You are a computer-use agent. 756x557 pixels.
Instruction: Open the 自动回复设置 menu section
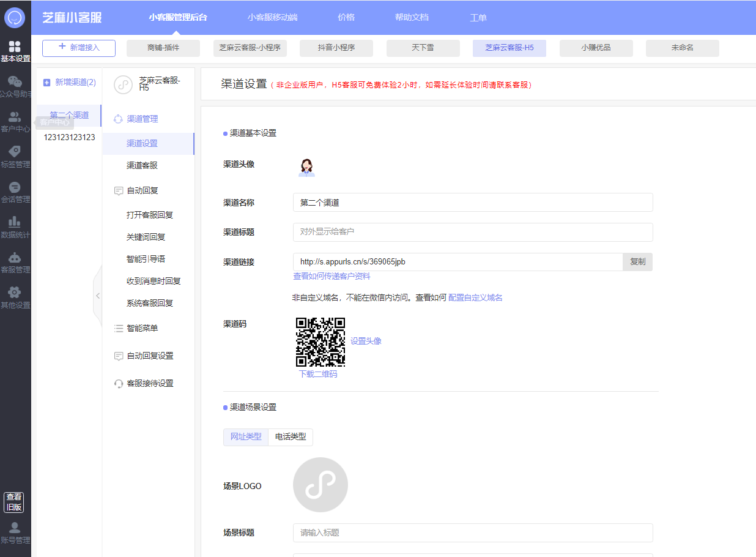point(149,356)
